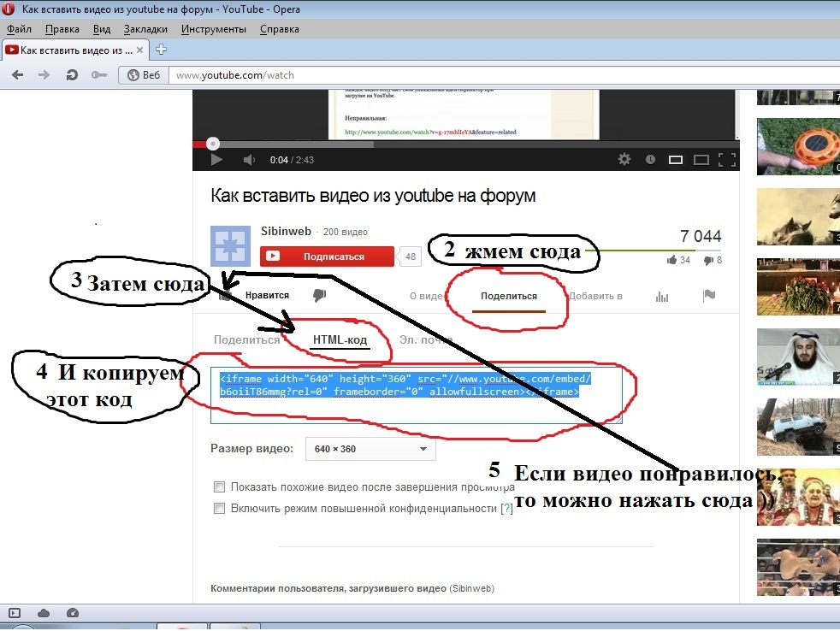This screenshot has width=840, height=631.
Task: Open a new tab with the plus button
Action: [x=161, y=50]
